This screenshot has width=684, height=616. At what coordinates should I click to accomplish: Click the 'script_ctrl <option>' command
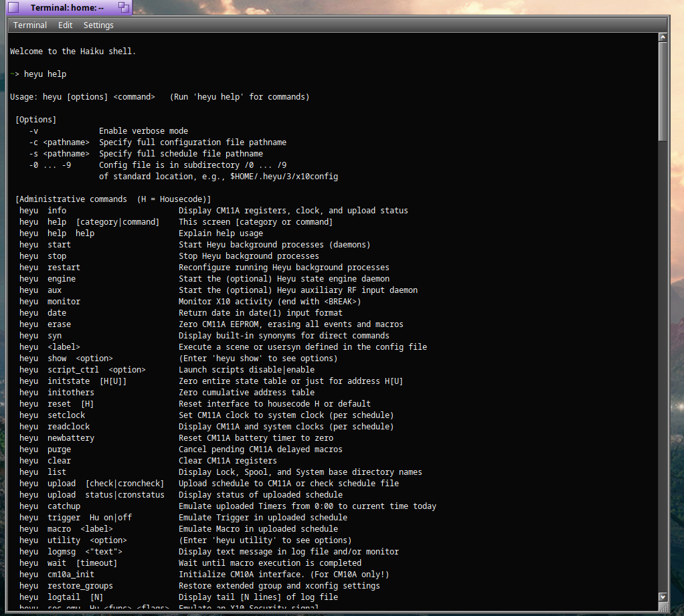96,370
